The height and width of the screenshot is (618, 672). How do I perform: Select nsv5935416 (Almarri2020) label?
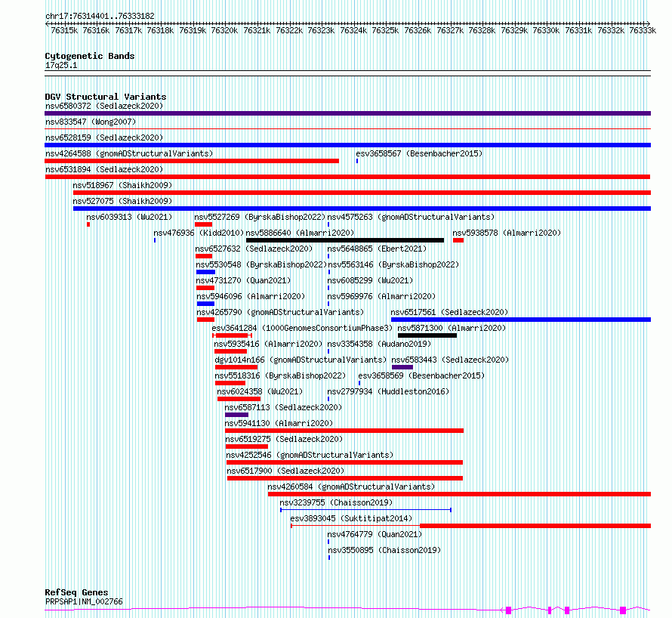click(x=268, y=344)
